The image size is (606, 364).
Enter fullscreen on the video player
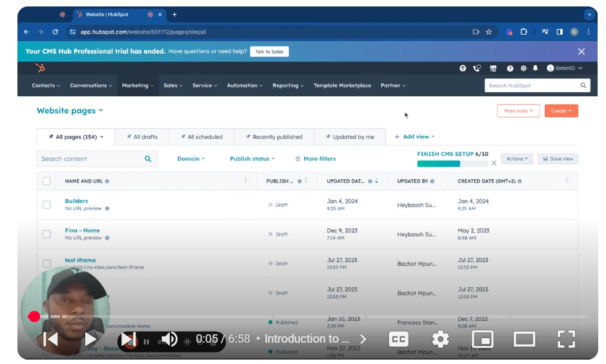pos(566,339)
